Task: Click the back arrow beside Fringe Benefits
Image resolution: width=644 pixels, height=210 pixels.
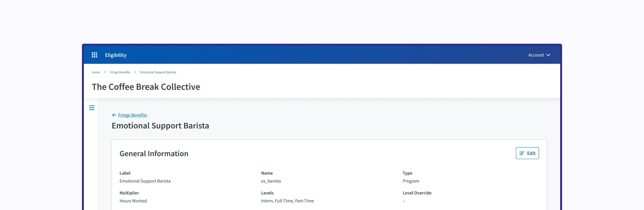Action: (x=114, y=115)
